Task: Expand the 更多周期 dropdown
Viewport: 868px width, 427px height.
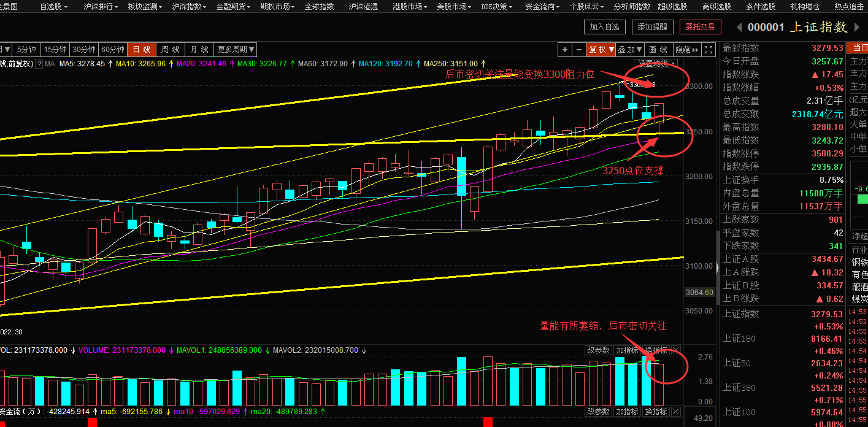Action: 236,50
